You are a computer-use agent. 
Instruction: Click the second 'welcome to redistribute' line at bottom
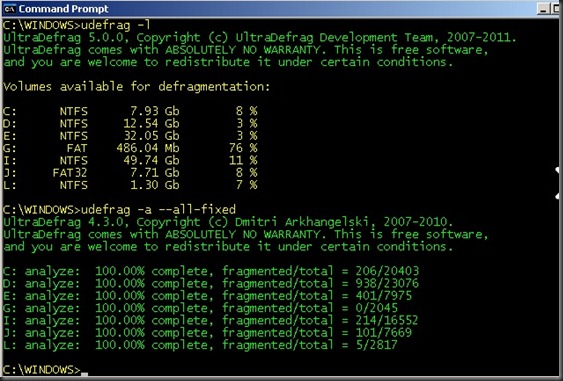click(228, 246)
